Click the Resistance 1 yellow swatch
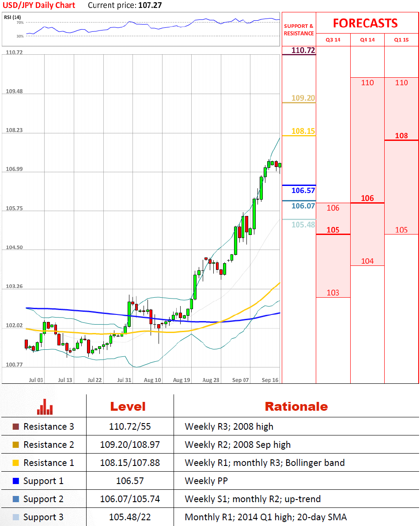420x526 pixels. click(16, 463)
